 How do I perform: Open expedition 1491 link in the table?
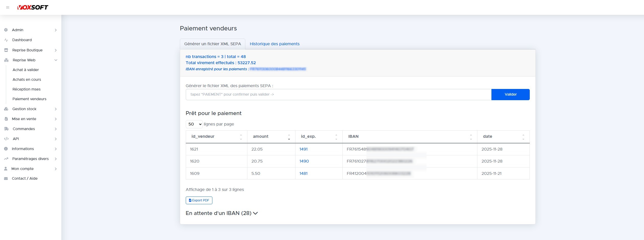tap(303, 149)
